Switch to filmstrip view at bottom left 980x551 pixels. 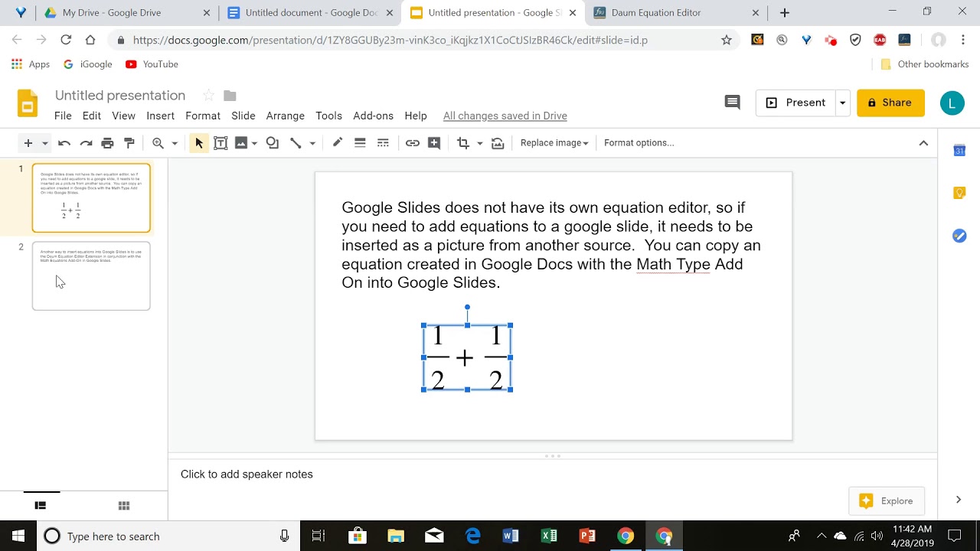(x=41, y=505)
